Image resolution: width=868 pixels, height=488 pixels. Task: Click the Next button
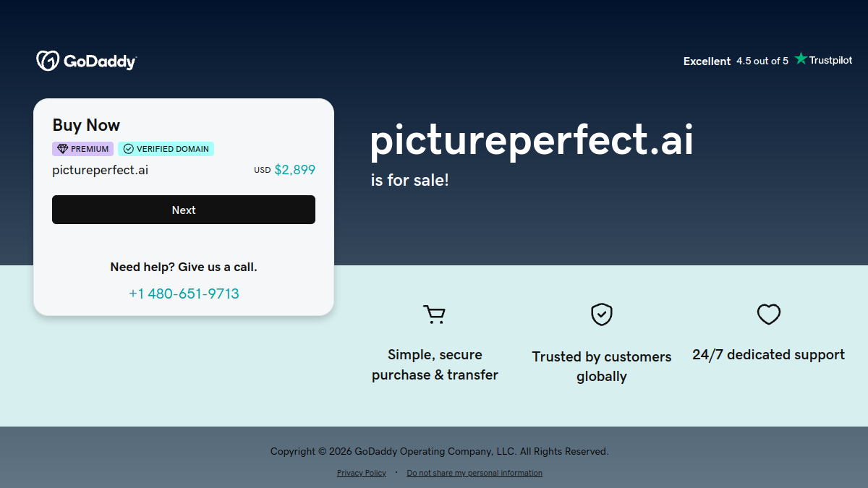pos(184,210)
